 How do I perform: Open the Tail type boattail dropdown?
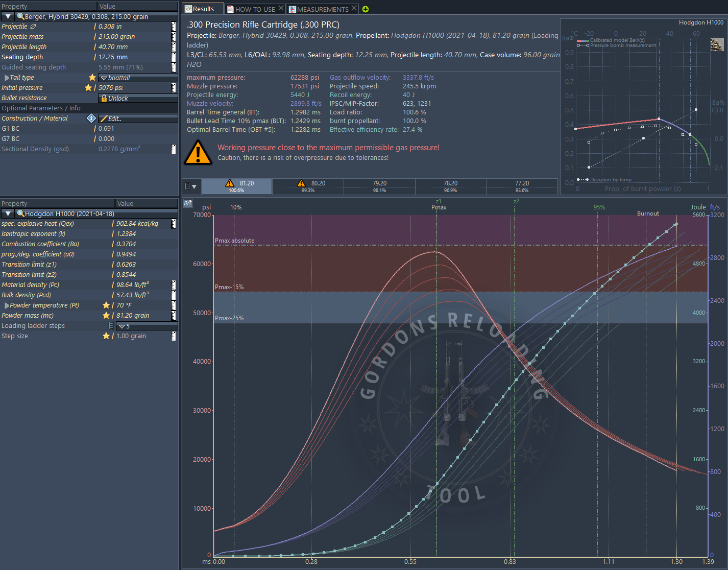coord(138,78)
